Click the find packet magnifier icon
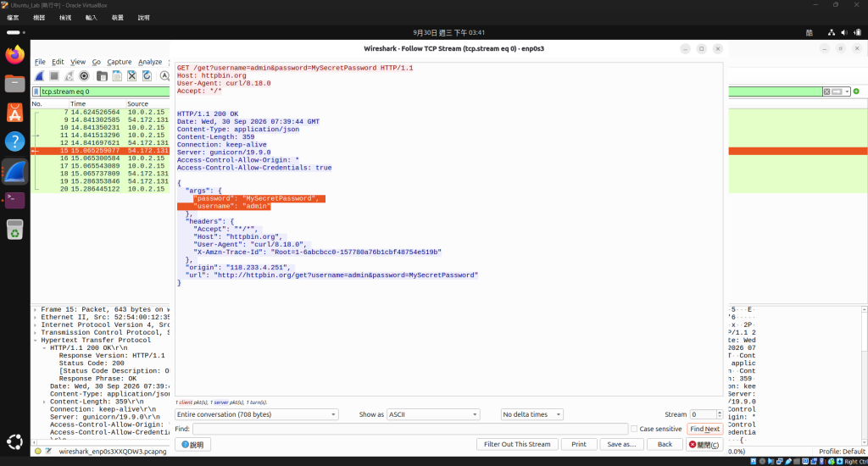Screen dimensions: 868x466 click(164, 75)
